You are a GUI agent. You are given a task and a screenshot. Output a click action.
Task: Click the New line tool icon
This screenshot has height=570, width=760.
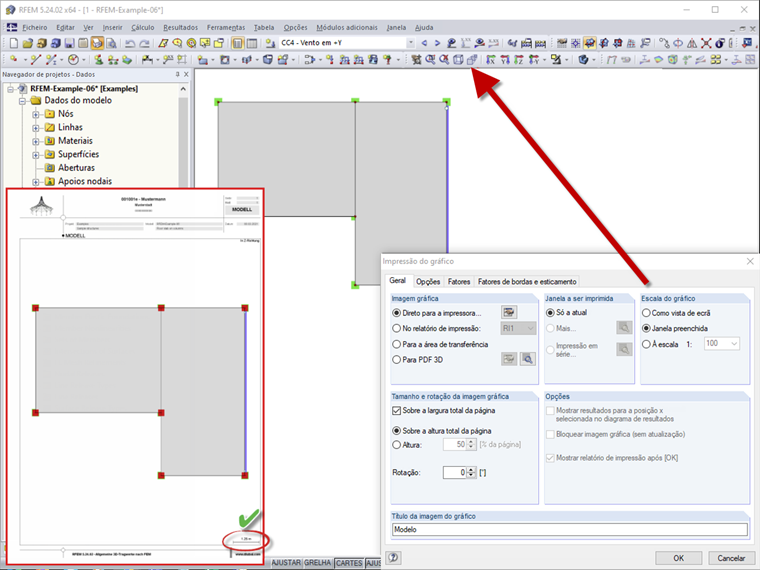35,60
